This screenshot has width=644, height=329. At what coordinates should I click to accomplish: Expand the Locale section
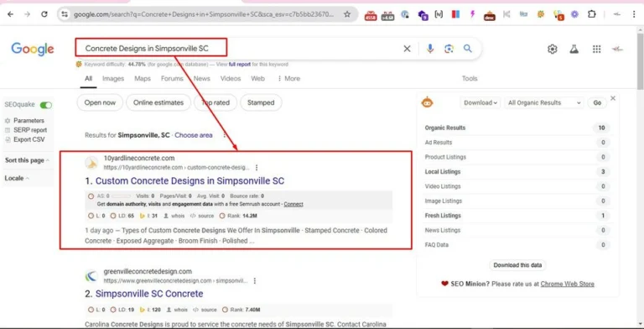pos(17,178)
